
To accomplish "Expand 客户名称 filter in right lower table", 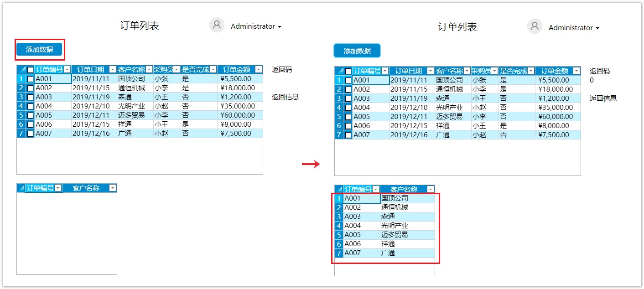I will point(430,190).
